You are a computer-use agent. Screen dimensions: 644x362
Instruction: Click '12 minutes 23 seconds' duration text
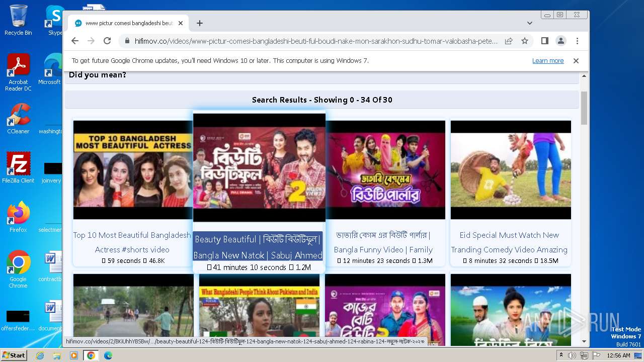pyautogui.click(x=376, y=261)
